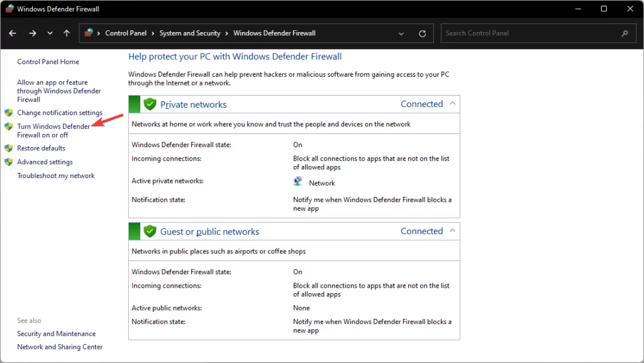Screen dimensions: 644x363
Task: Click the green checkmark shield for Private networks
Action: (150, 104)
